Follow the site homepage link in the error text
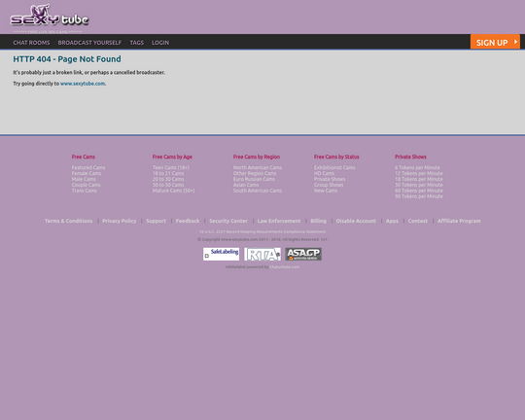525x420 pixels. click(83, 84)
